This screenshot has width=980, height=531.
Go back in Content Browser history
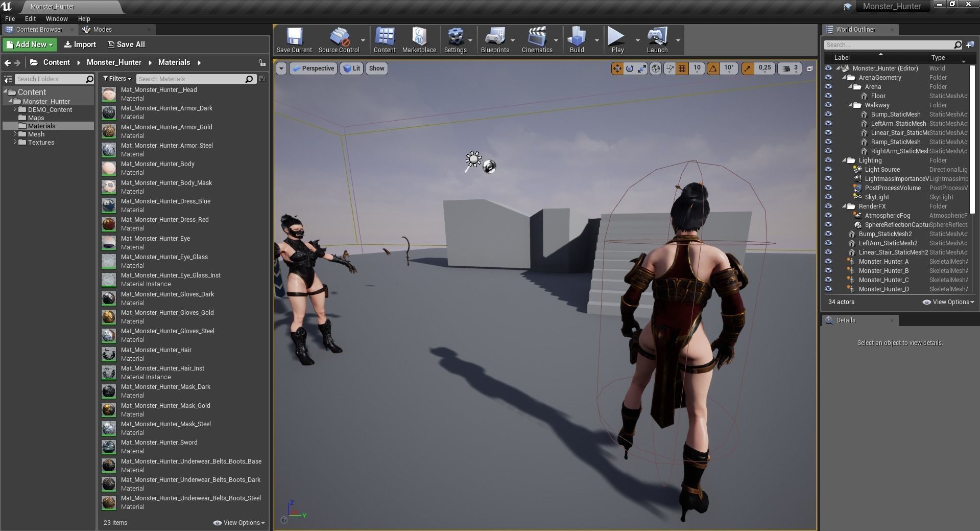[7, 63]
